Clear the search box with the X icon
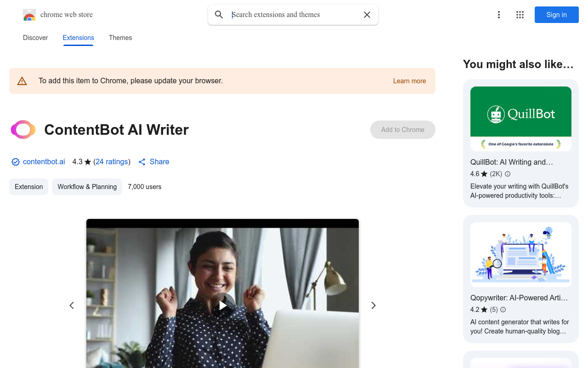Viewport: 588px width, 368px height. click(367, 15)
